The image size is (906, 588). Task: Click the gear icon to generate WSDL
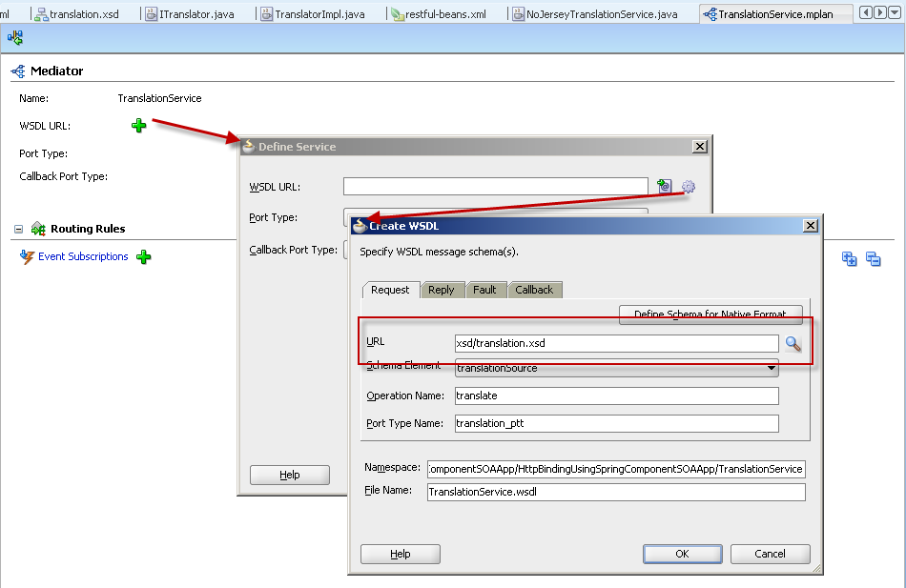coord(688,187)
